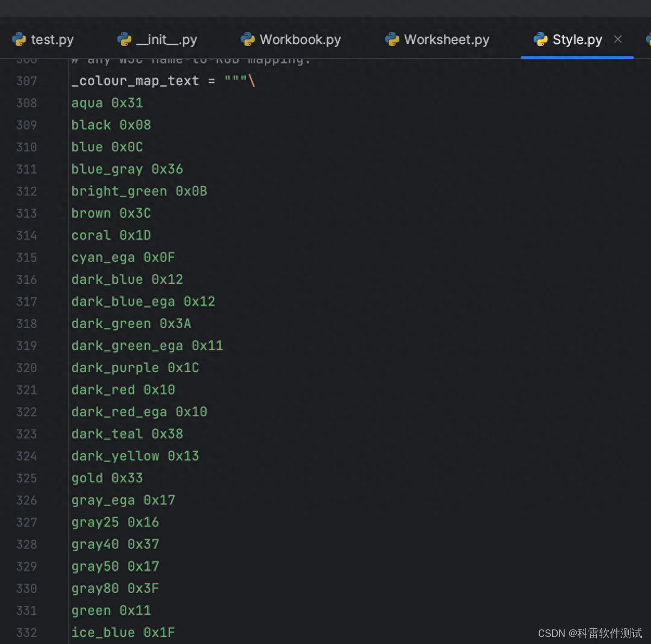Click the Python icon on Worksheet.py tab
This screenshot has width=651, height=644.
(x=392, y=39)
